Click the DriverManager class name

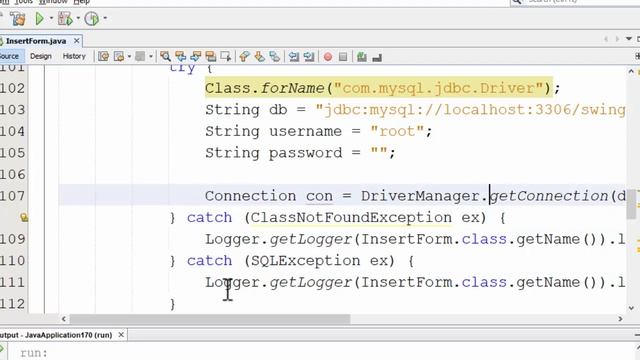[420, 196]
